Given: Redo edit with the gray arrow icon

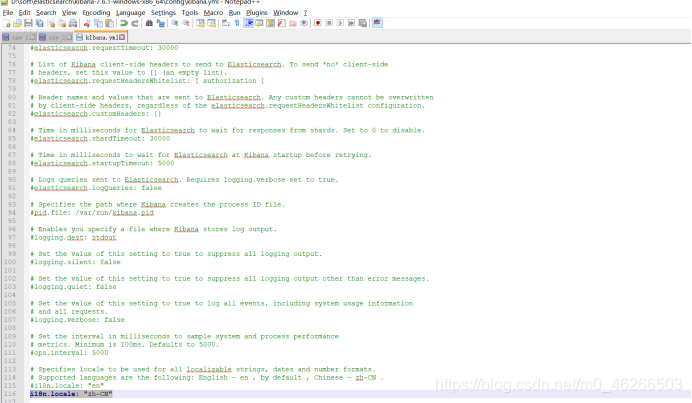Looking at the screenshot, I should click(x=135, y=23).
